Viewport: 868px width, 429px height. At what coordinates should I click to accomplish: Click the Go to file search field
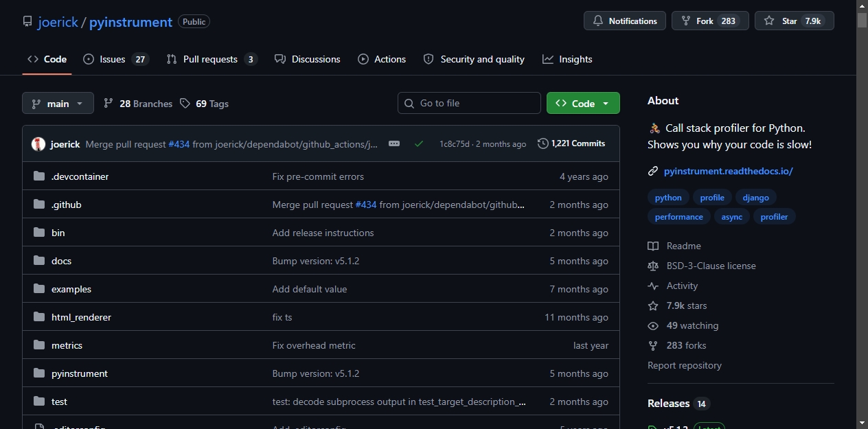coord(469,103)
